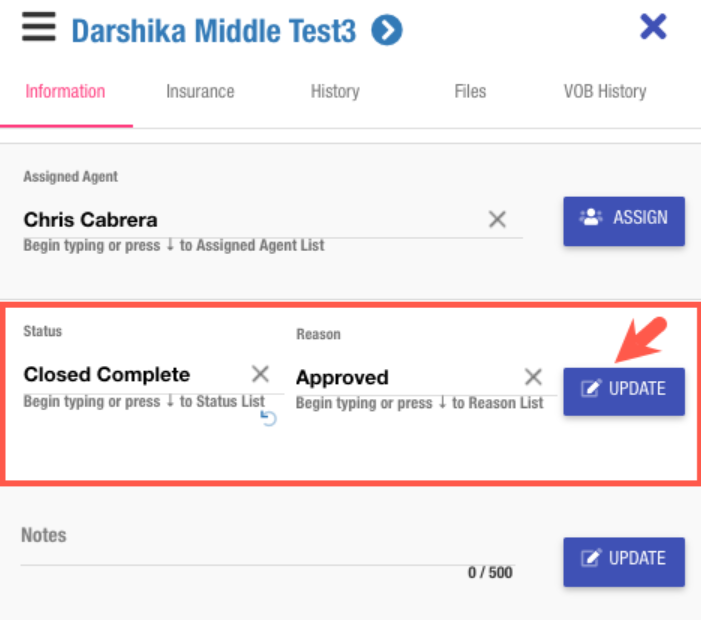Close the panel with the X icon

point(653,27)
